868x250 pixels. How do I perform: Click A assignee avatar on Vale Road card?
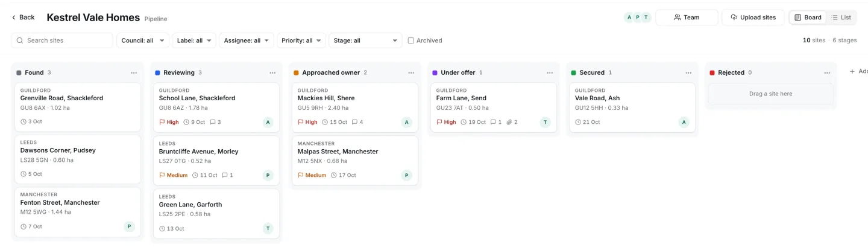[684, 122]
